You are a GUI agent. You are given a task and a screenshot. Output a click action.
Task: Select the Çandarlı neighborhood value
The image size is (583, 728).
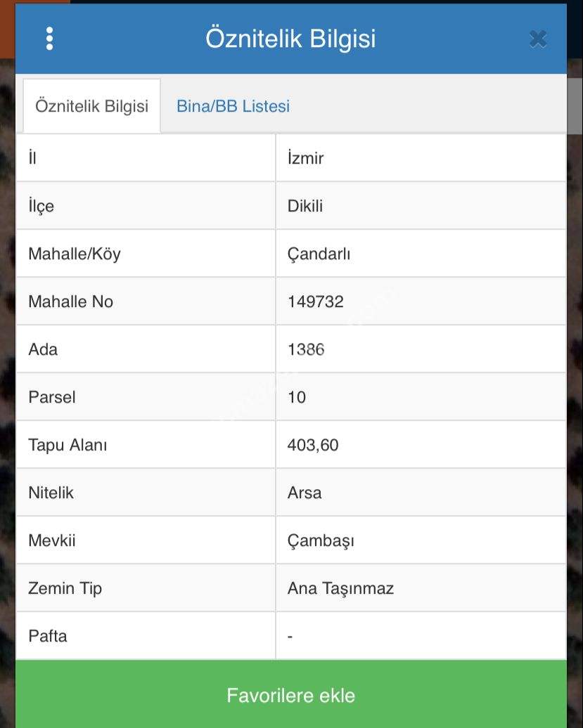tap(319, 254)
